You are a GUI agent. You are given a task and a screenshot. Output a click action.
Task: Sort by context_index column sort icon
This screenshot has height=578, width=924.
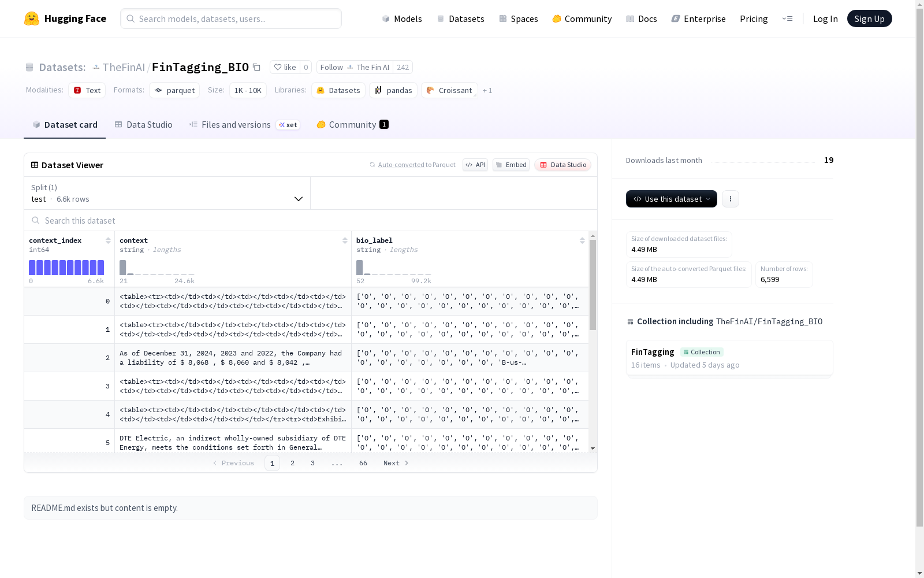point(108,240)
